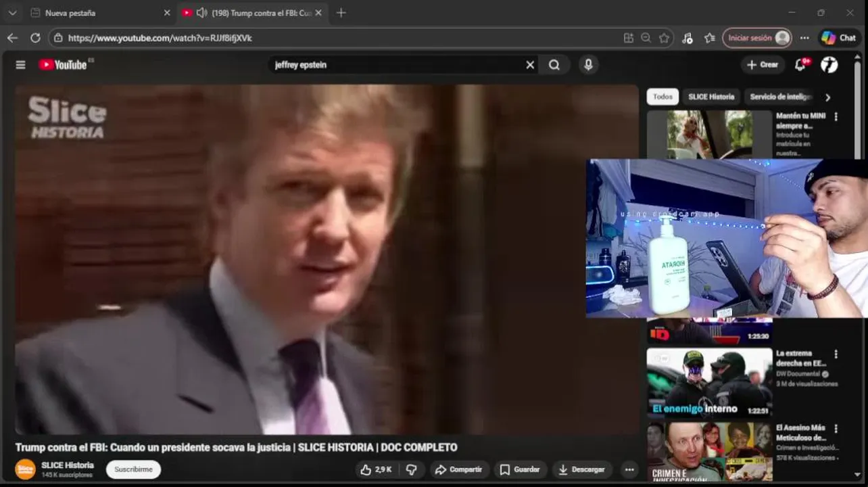Clear the search text with the X

tap(530, 65)
